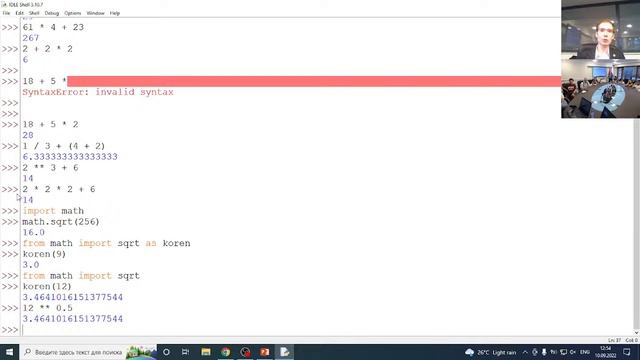Click the '1 / 3 + (4 + 2)' line
The width and height of the screenshot is (640, 360).
pyautogui.click(x=64, y=146)
